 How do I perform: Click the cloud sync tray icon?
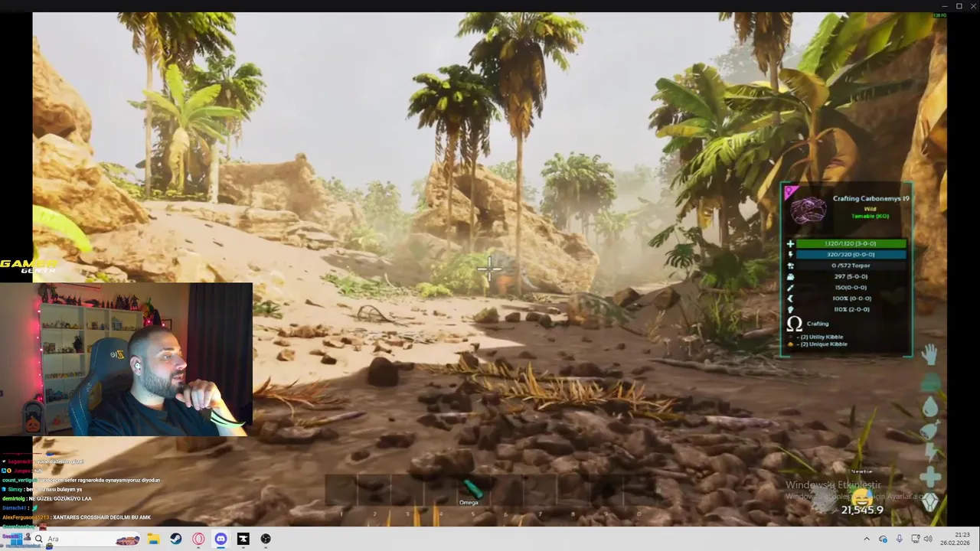pyautogui.click(x=883, y=539)
